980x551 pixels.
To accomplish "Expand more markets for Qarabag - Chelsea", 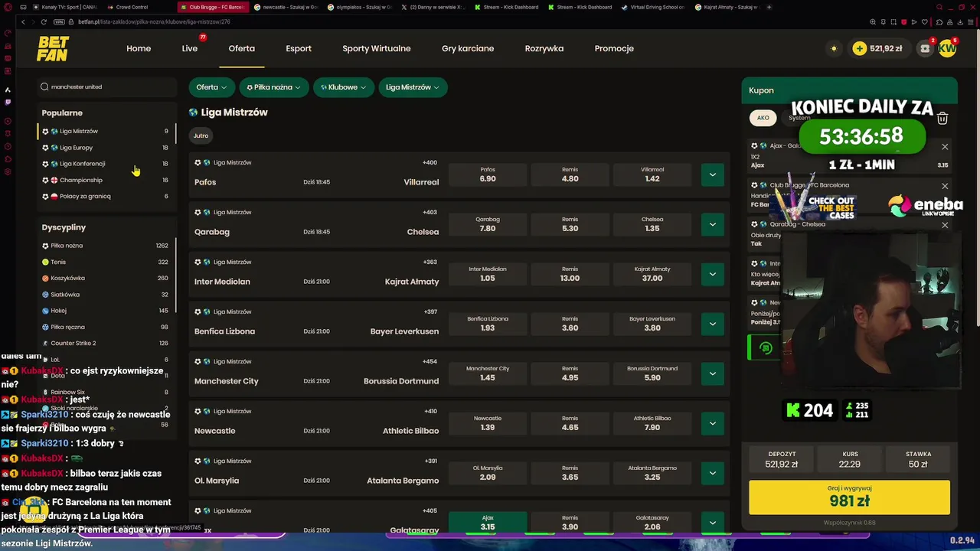I will click(712, 224).
